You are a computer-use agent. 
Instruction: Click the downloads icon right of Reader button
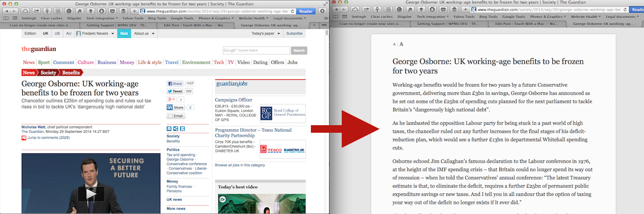pos(322,11)
